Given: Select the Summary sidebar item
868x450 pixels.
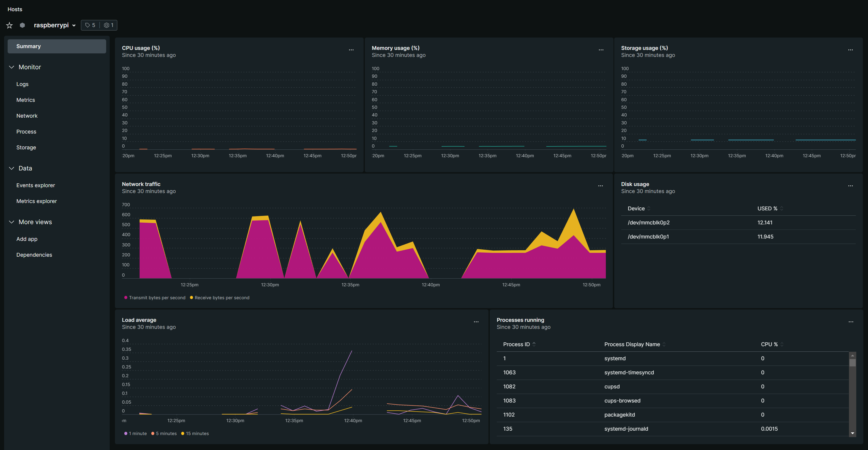Looking at the screenshot, I should [x=57, y=46].
